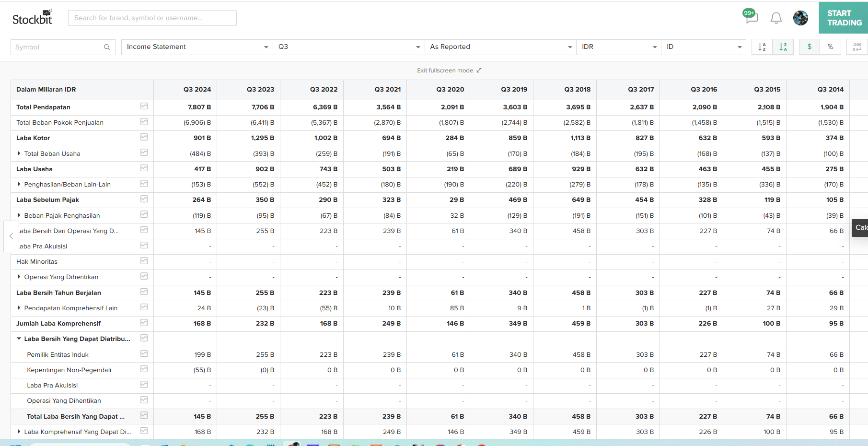Click the search magnifier in Symbol field
This screenshot has height=446, width=868.
coord(107,47)
